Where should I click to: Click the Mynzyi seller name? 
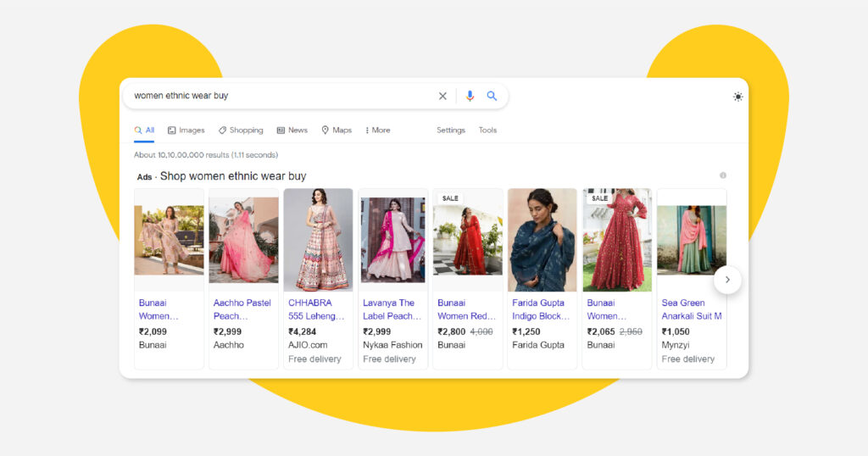point(676,345)
